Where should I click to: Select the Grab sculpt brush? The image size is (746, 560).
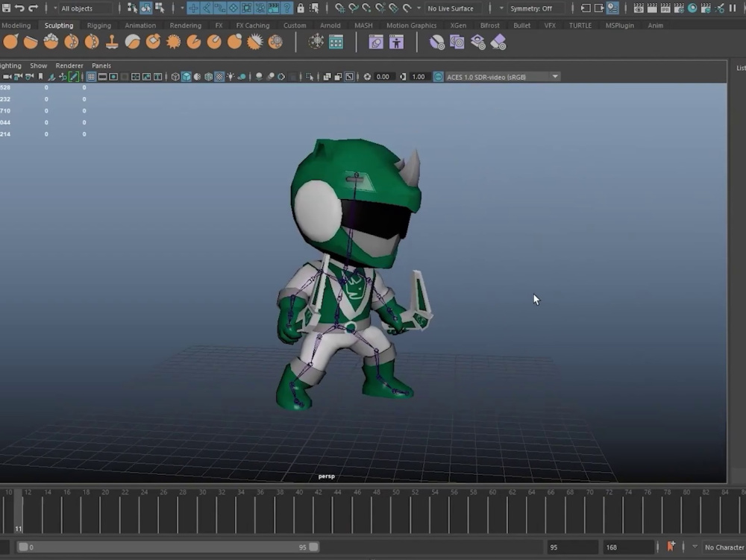pyautogui.click(x=72, y=42)
